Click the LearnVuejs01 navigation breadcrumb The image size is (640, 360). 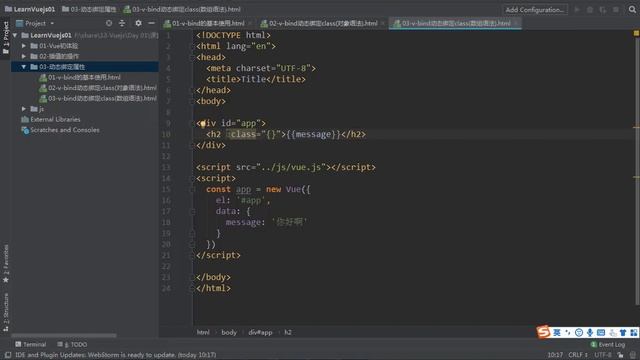[x=29, y=9]
